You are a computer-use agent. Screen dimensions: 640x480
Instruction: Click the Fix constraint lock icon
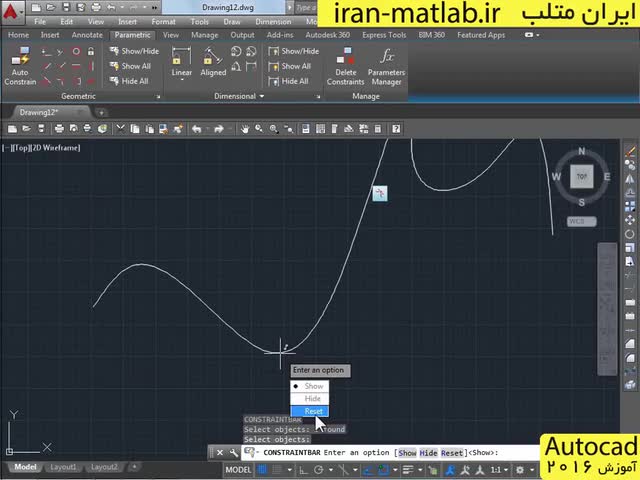click(x=91, y=51)
